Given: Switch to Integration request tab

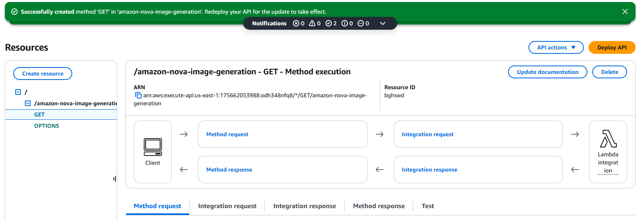Looking at the screenshot, I should [x=227, y=206].
